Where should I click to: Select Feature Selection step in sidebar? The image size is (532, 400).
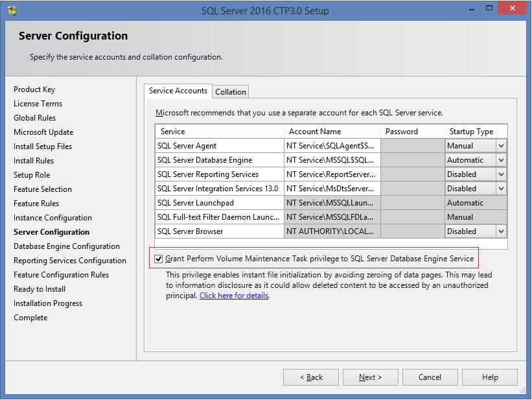coord(43,189)
